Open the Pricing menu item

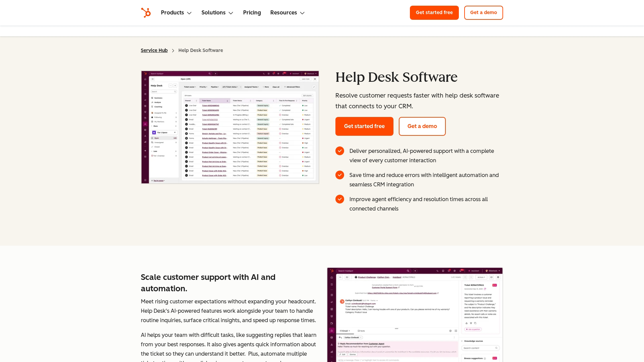252,13
